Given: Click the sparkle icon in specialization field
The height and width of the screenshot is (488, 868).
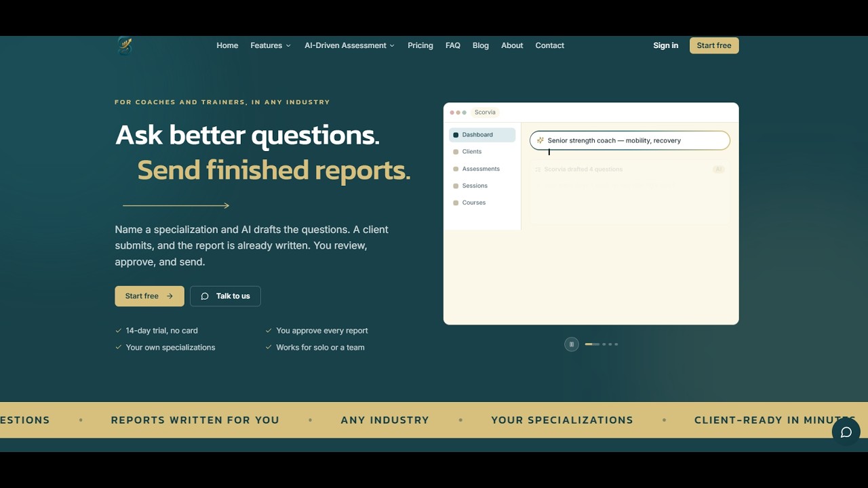Looking at the screenshot, I should 540,140.
